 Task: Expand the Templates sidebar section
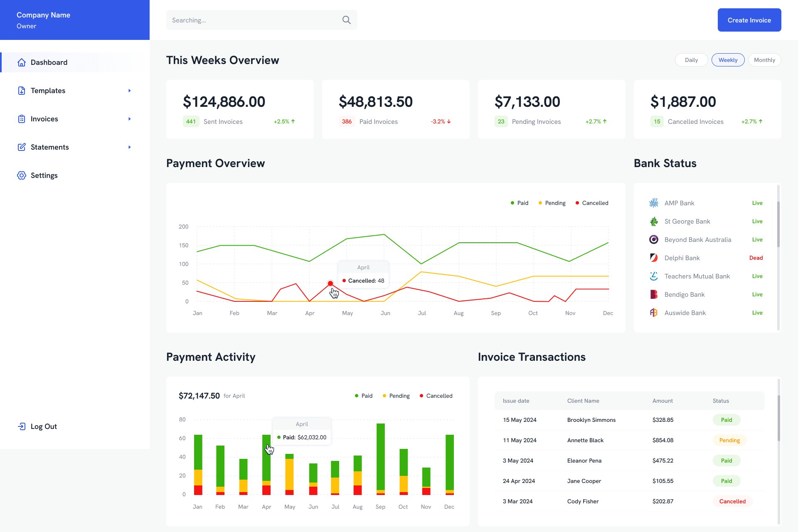(x=129, y=90)
